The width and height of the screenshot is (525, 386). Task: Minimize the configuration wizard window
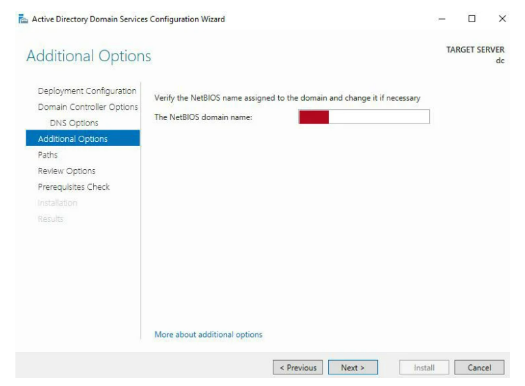442,19
